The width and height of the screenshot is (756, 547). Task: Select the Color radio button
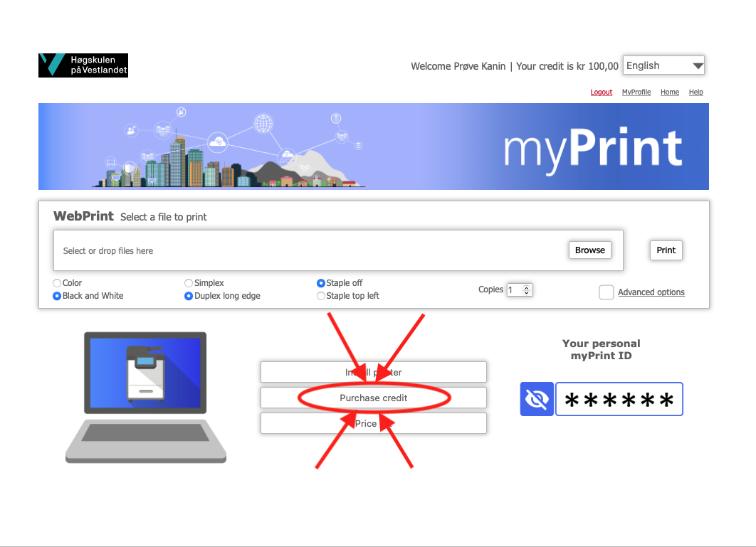[x=57, y=283]
